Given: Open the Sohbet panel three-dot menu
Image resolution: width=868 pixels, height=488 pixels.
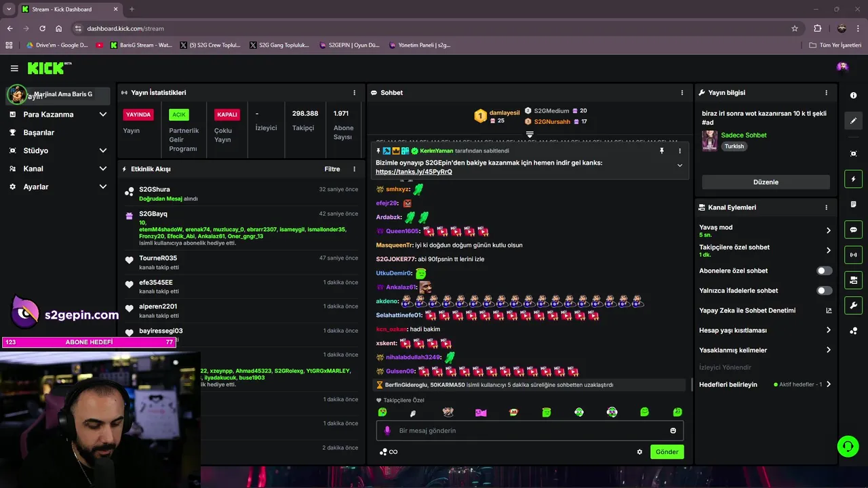Looking at the screenshot, I should click(x=682, y=93).
